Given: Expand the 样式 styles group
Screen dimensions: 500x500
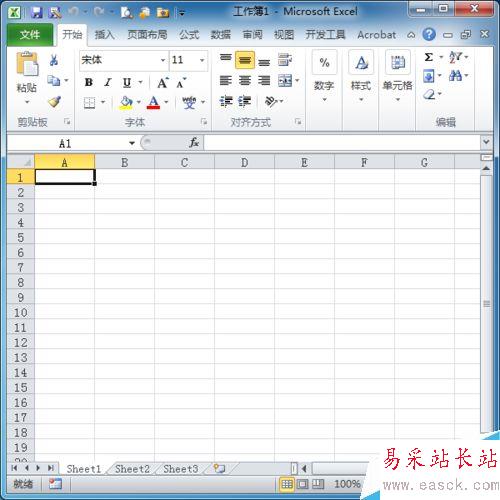Looking at the screenshot, I should tap(361, 99).
